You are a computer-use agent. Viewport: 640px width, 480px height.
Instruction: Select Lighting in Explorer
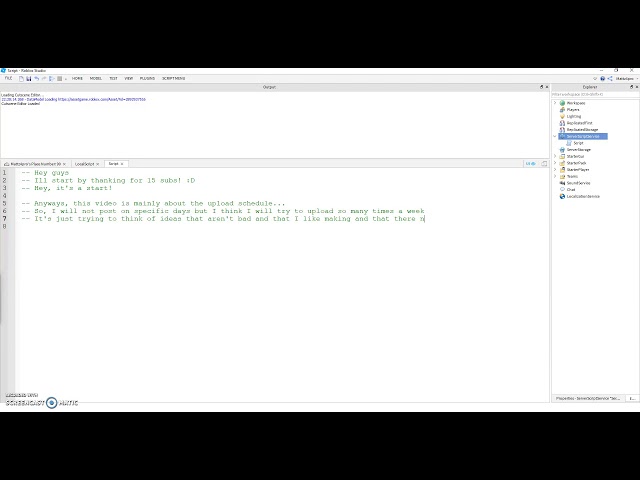pyautogui.click(x=573, y=116)
